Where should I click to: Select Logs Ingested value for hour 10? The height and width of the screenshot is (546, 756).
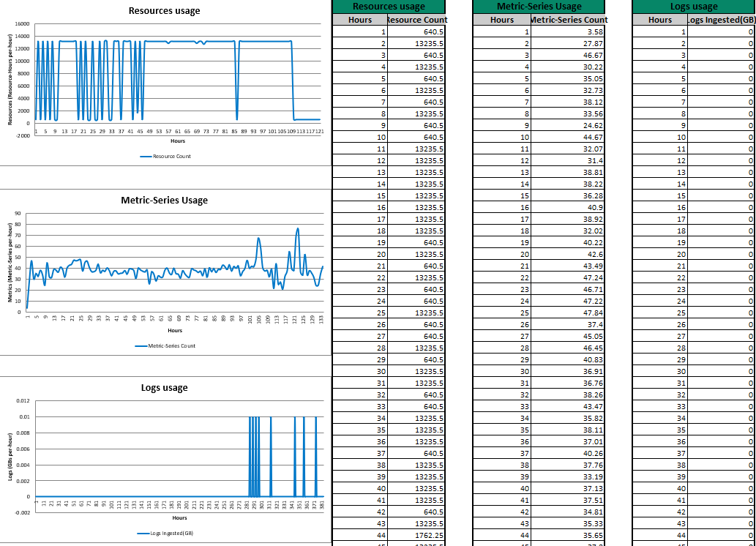point(721,137)
